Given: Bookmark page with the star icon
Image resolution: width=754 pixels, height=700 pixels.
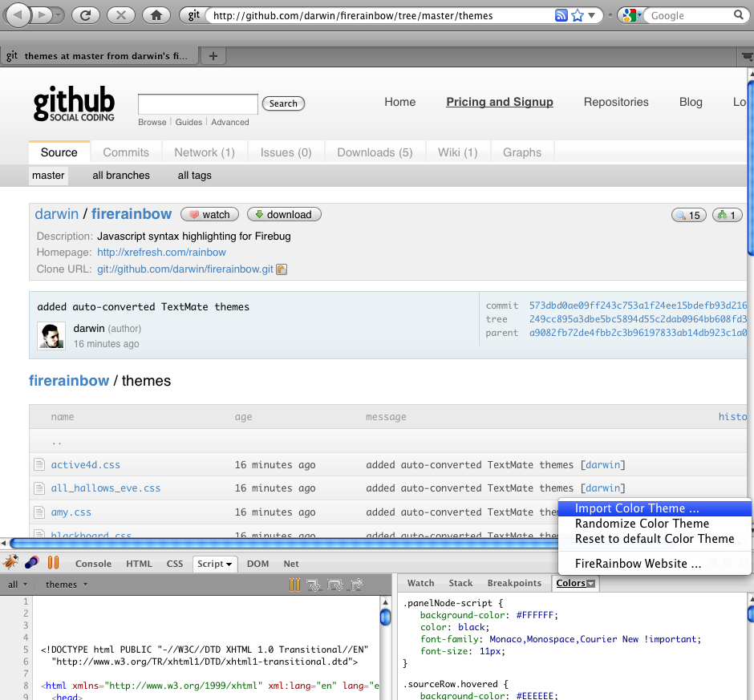Looking at the screenshot, I should (x=577, y=15).
